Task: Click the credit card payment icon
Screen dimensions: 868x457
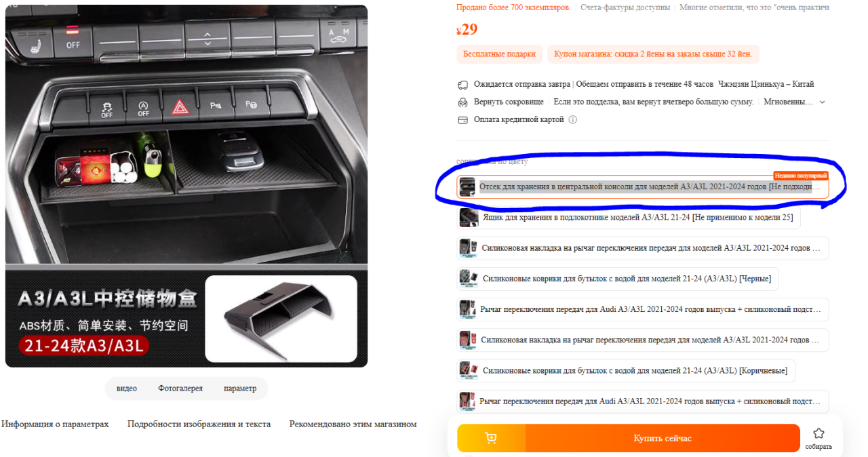Action: 462,120
